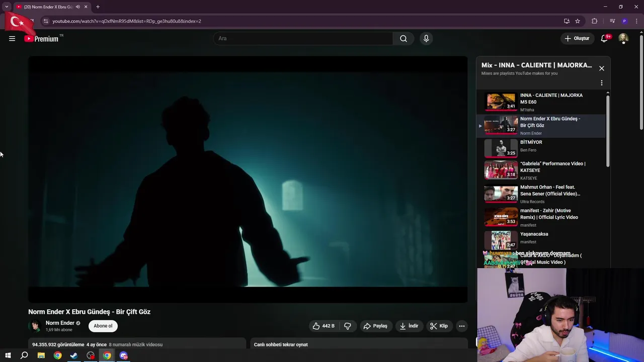Open Steam from taskbar
The height and width of the screenshot is (362, 644).
(x=74, y=355)
